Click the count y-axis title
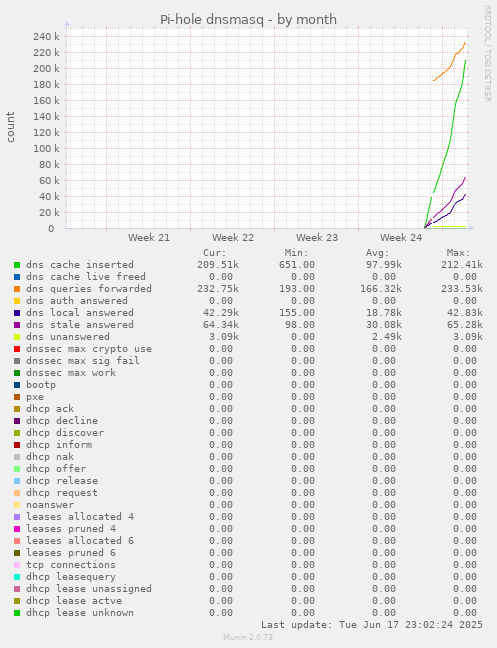This screenshot has height=648, width=497. [10, 127]
